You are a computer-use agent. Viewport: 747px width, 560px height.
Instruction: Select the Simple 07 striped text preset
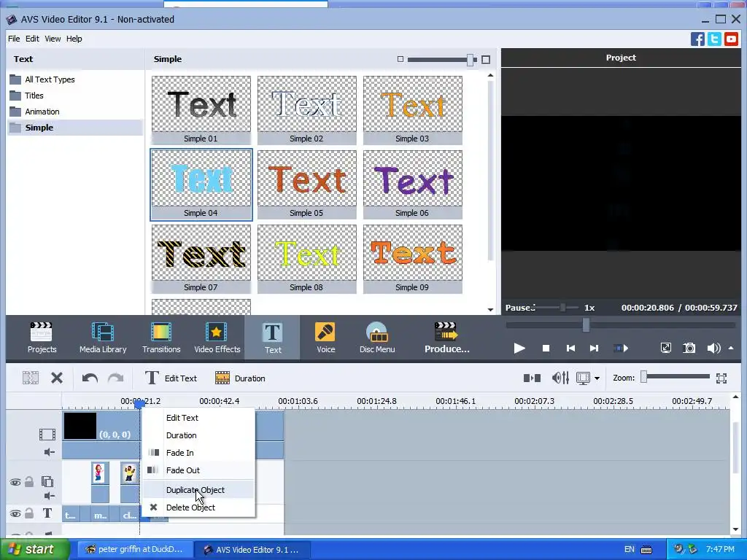201,259
